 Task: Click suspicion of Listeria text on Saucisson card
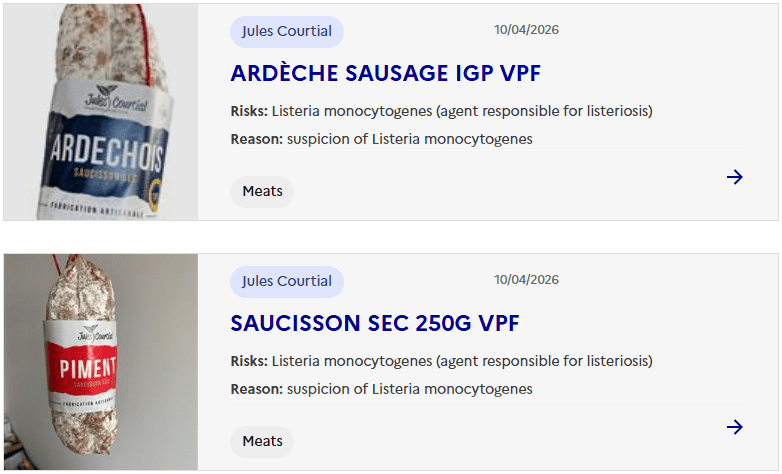(410, 389)
